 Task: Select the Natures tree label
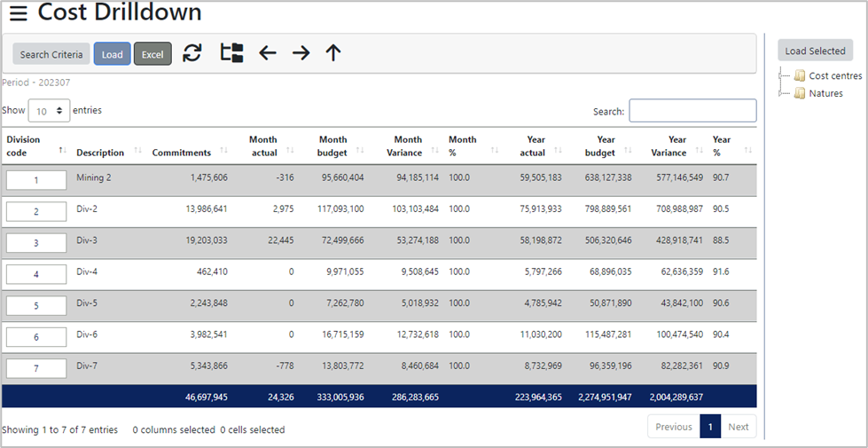pyautogui.click(x=826, y=93)
